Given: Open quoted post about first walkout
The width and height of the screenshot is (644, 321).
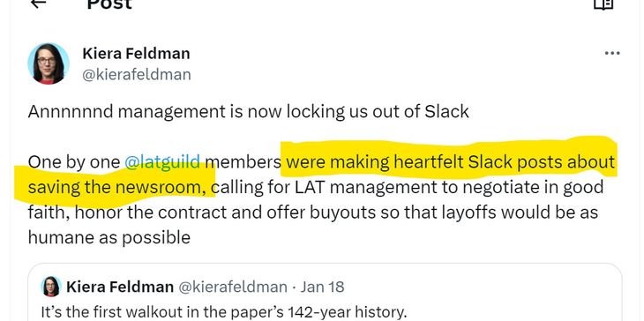Looking at the screenshot, I should [x=325, y=292].
